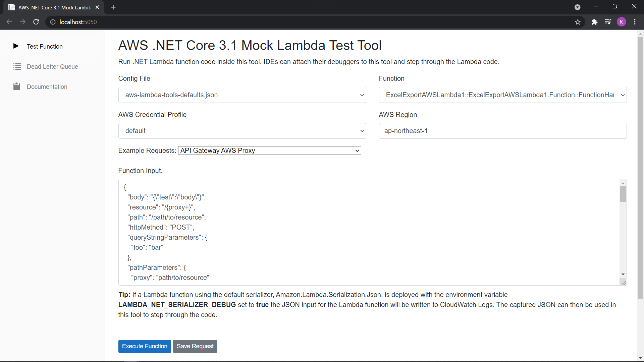Screen dimensions: 644x362
Task: Click Function Input scroll down arrow
Action: (x=623, y=274)
